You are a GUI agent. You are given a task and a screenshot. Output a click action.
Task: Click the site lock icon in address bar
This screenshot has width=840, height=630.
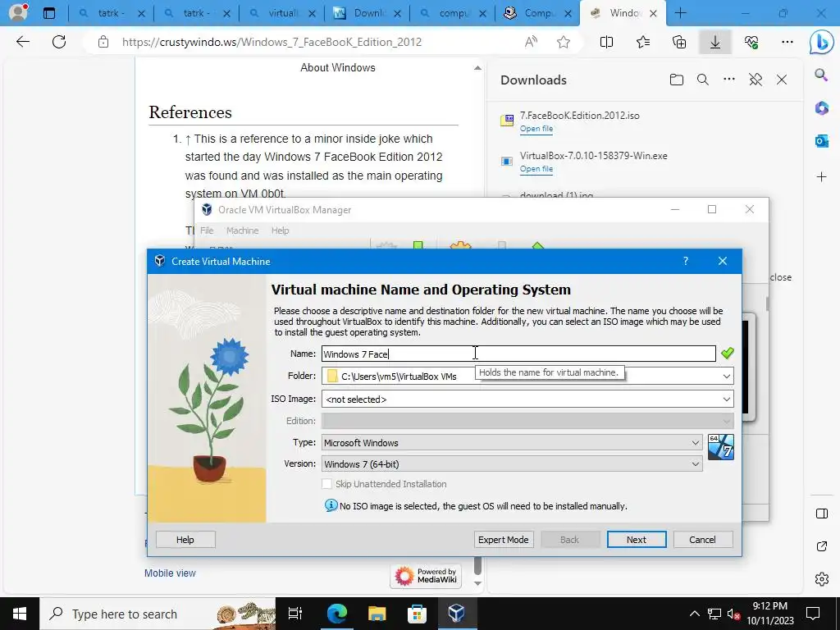point(103,42)
